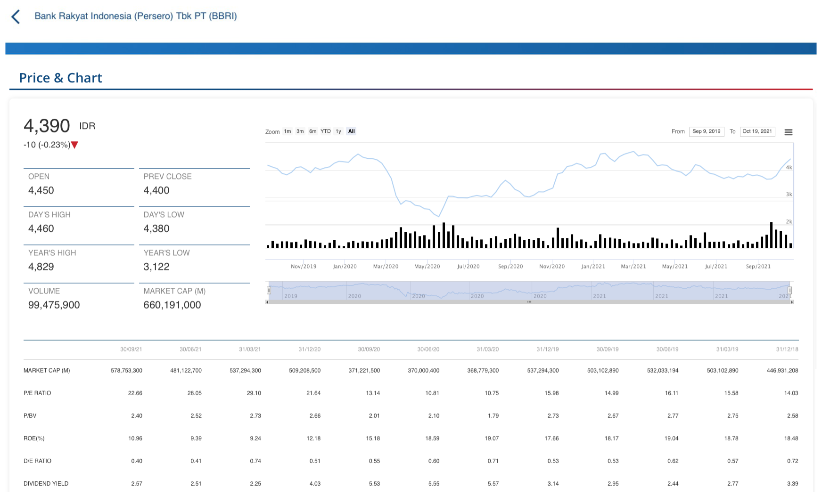Click P/E ratio cell 22.66
The width and height of the screenshot is (822, 504).
[135, 393]
